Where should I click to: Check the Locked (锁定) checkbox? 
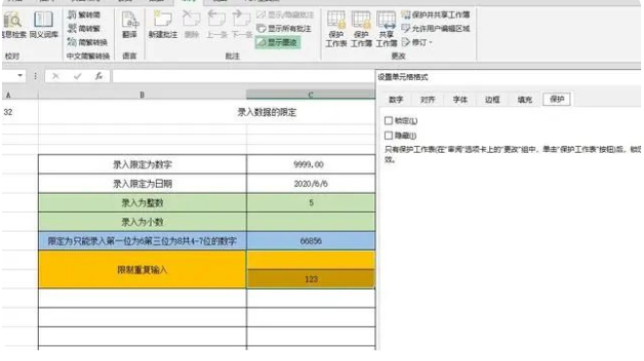[388, 121]
